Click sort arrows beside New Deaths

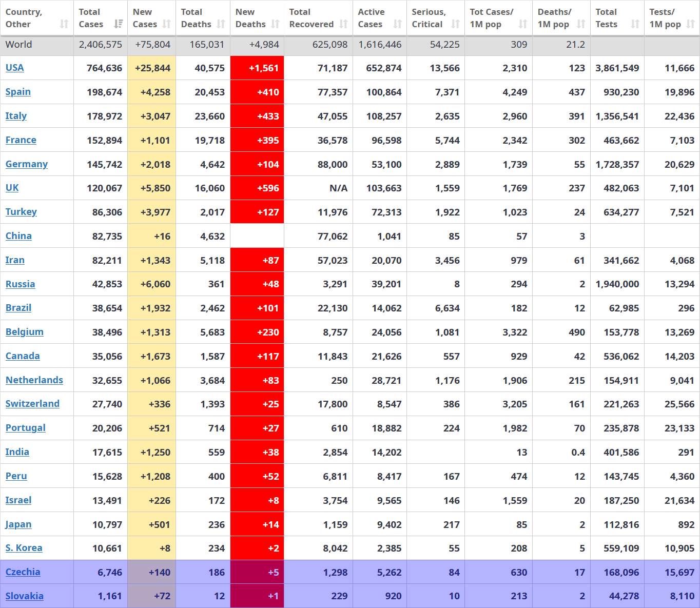click(x=275, y=24)
